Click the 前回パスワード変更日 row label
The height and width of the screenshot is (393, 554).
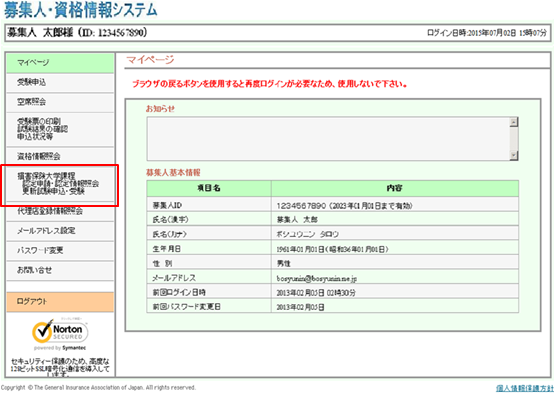point(187,307)
